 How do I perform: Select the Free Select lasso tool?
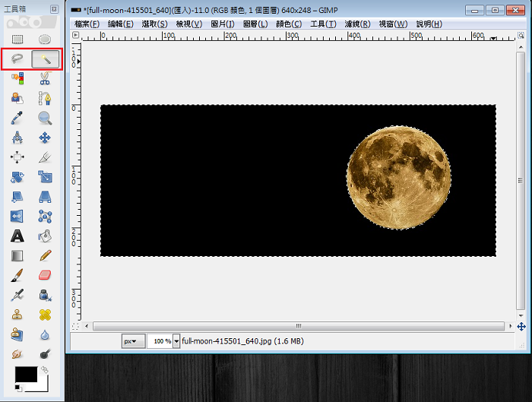[x=17, y=59]
